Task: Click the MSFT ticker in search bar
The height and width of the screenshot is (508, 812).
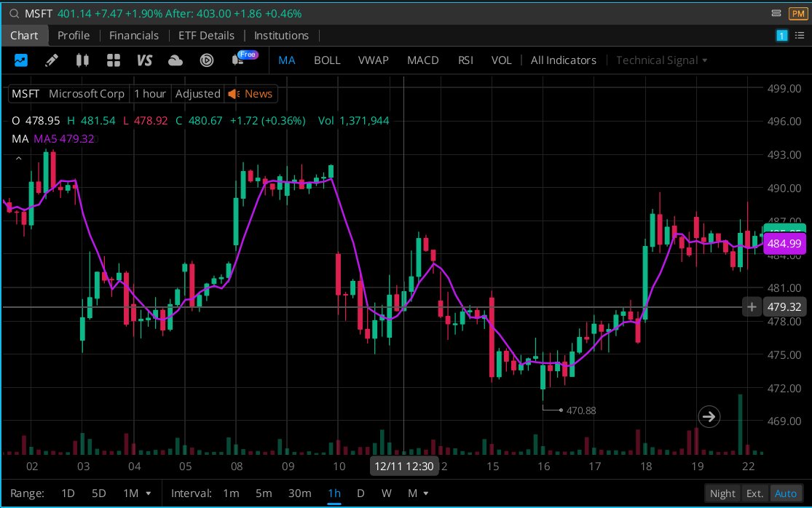Action: 39,13
